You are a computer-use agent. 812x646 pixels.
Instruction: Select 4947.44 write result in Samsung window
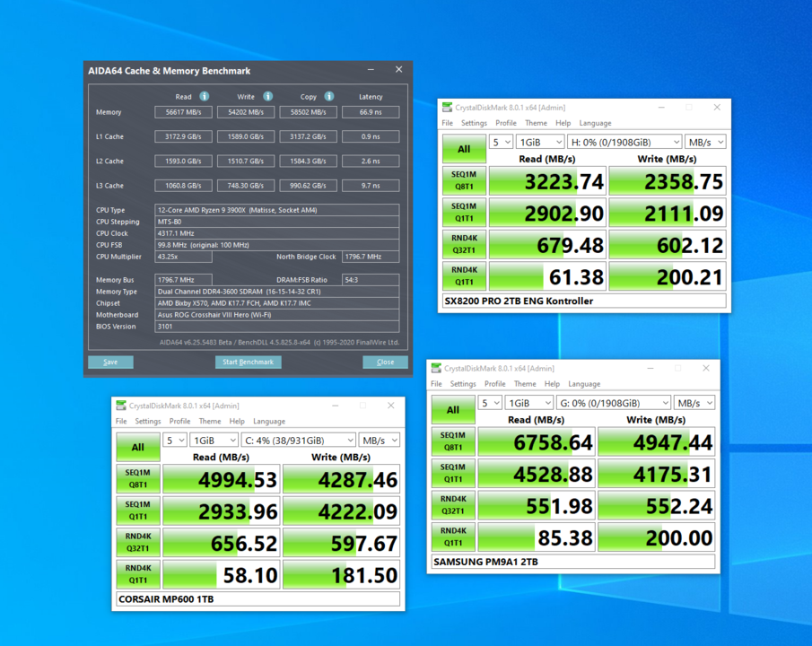[x=656, y=441]
